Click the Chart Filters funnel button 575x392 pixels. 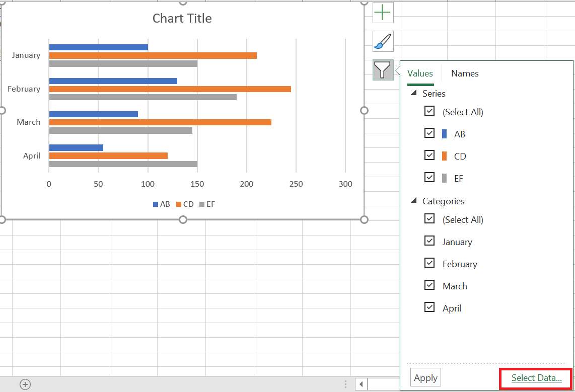(383, 70)
